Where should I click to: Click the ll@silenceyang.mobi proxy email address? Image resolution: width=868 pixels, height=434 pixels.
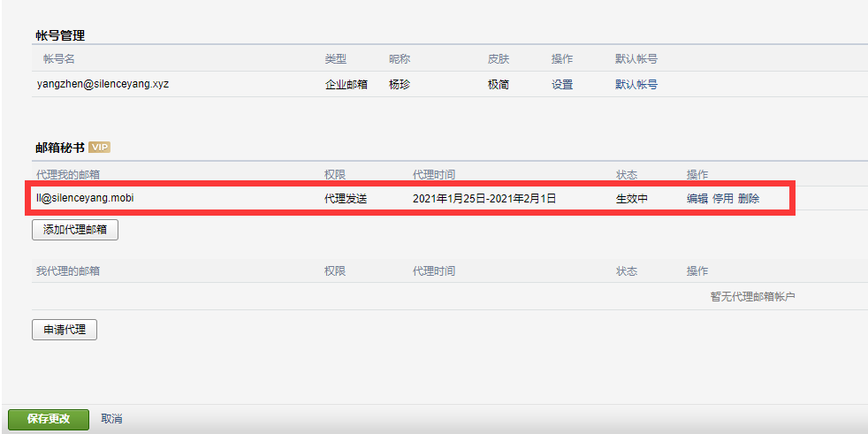[86, 199]
